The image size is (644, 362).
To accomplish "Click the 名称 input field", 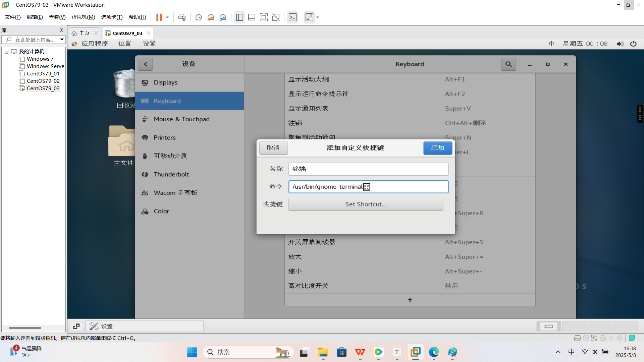I will pos(368,169).
